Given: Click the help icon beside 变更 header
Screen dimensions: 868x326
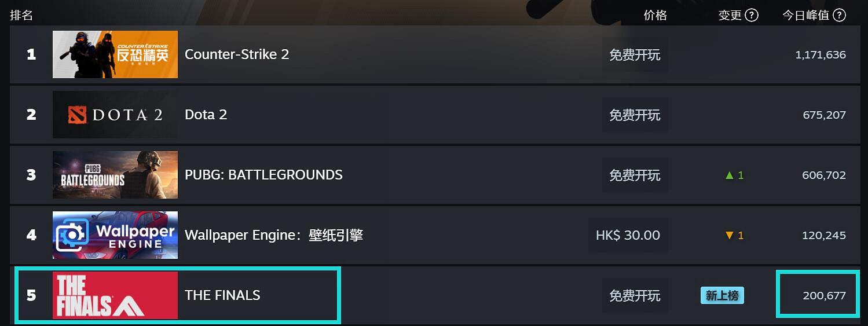Looking at the screenshot, I should [752, 16].
